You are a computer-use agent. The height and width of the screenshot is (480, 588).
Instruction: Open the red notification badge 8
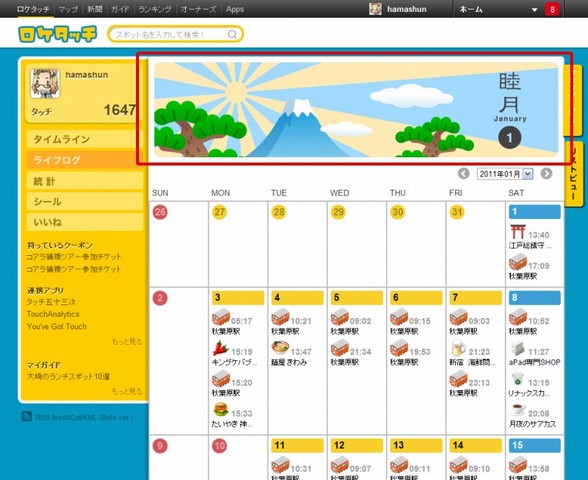pyautogui.click(x=552, y=9)
